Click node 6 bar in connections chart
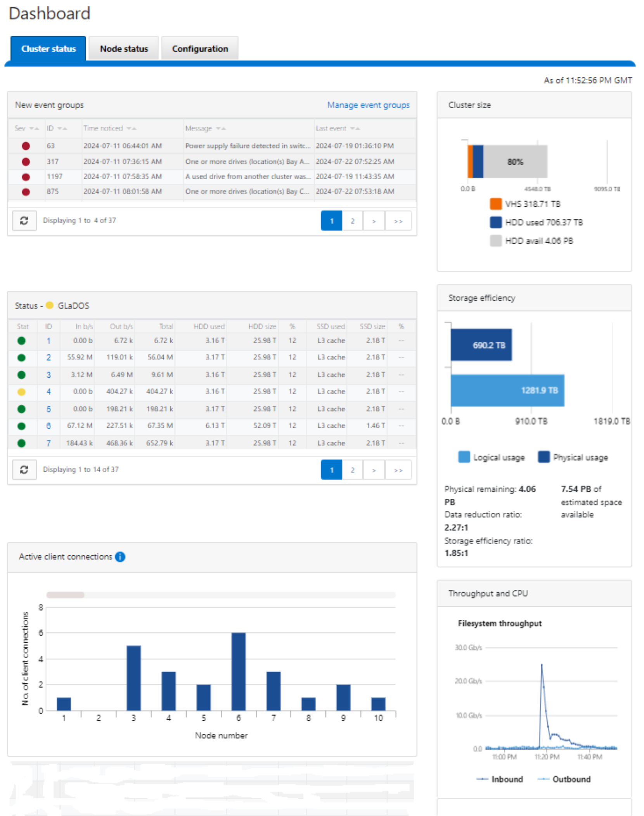The height and width of the screenshot is (816, 644). (x=239, y=672)
